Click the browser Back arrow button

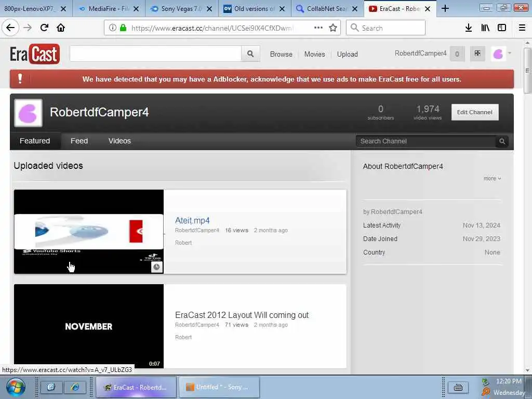[x=10, y=28]
